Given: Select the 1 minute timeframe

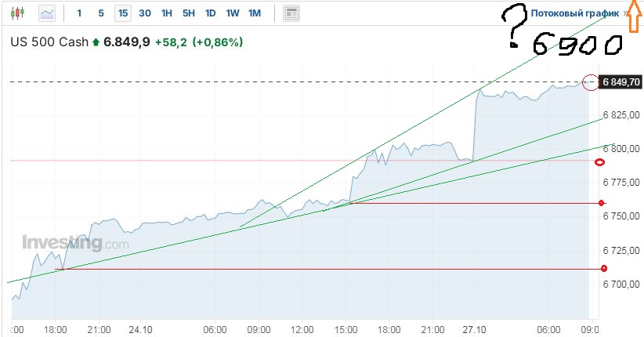Looking at the screenshot, I should coord(79,13).
